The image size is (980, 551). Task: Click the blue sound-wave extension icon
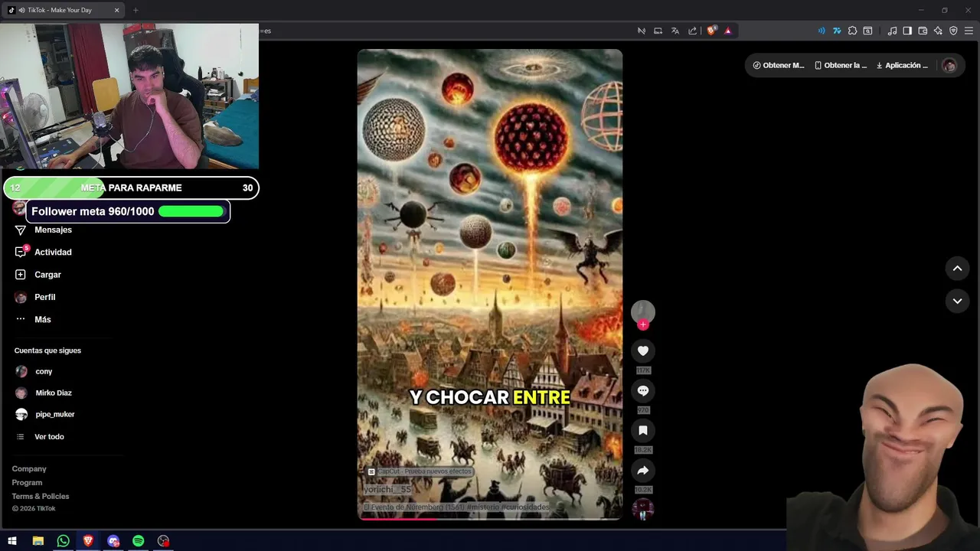(822, 31)
